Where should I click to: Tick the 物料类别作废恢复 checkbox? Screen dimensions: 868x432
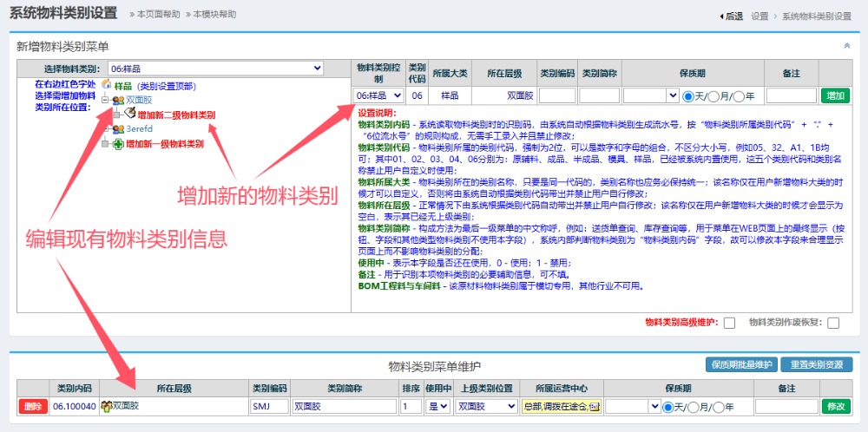coord(833,323)
